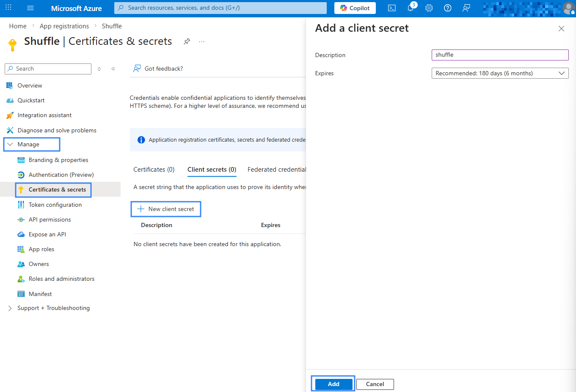
Task: Select the Client secrets (0) tab
Action: [212, 170]
